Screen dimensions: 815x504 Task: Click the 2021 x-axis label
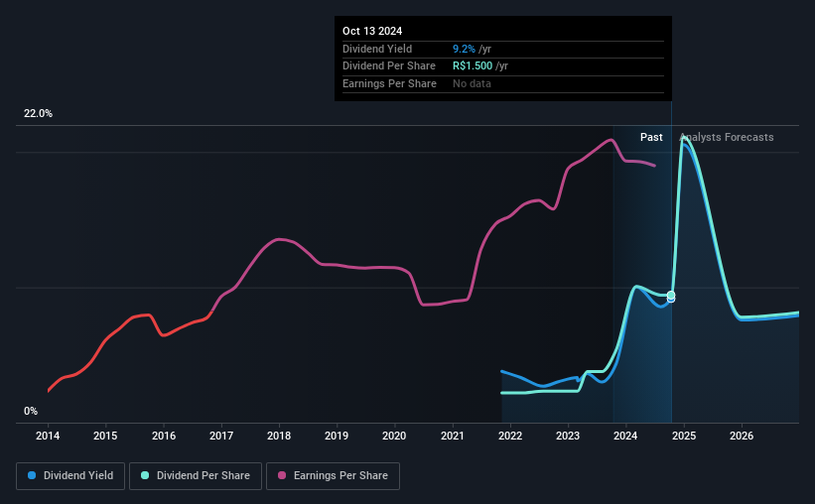tap(453, 436)
